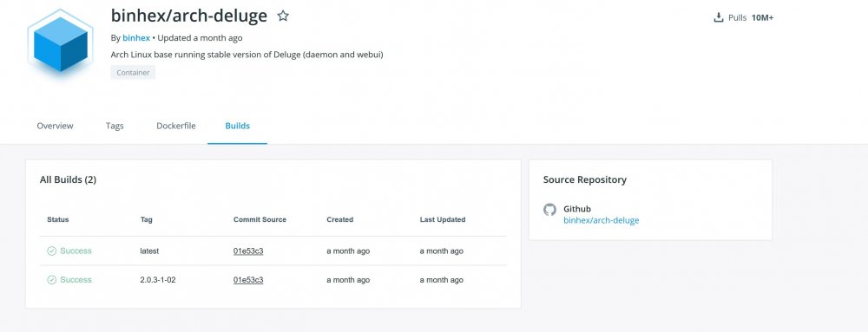Click the Created column header
Viewport: 868px width, 332px height.
(x=340, y=219)
